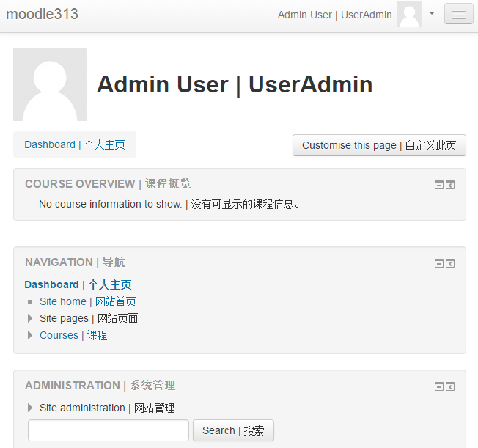This screenshot has width=478, height=448.
Task: Click the 'COURSE OVERVIEW' block title
Action: point(108,184)
